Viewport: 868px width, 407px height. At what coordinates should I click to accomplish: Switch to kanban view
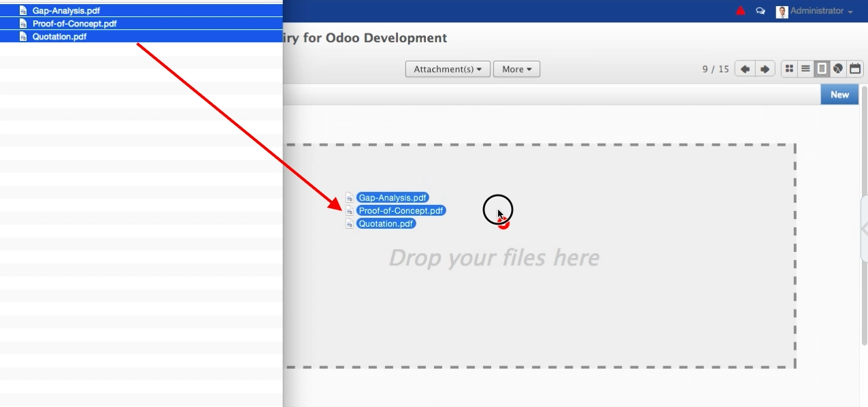point(789,69)
